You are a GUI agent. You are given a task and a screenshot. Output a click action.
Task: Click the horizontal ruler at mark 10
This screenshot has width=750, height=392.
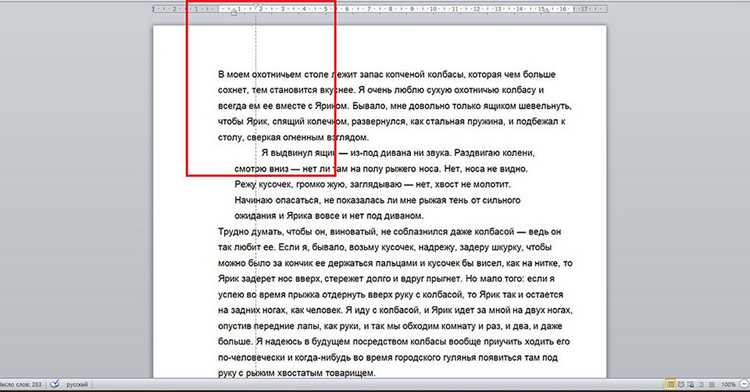(x=433, y=9)
